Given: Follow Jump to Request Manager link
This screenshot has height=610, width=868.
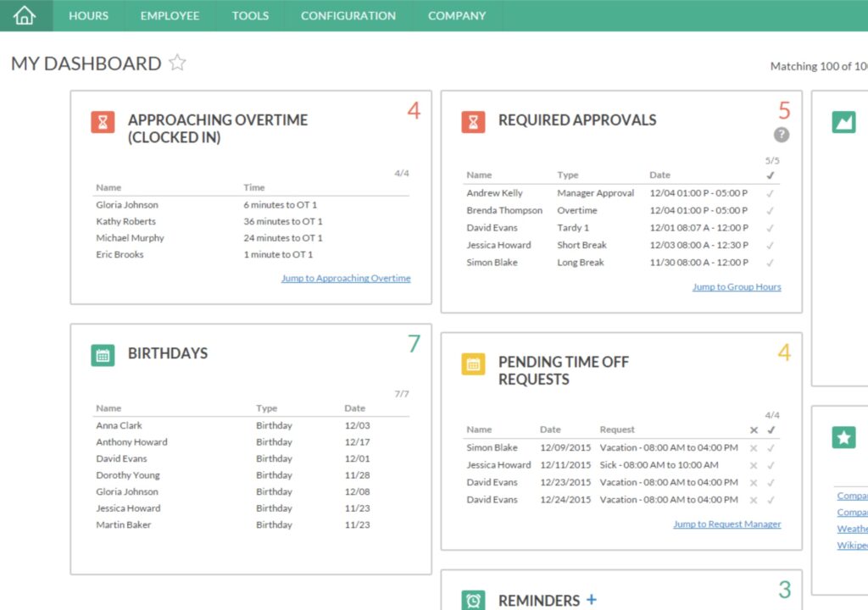Looking at the screenshot, I should click(x=726, y=524).
